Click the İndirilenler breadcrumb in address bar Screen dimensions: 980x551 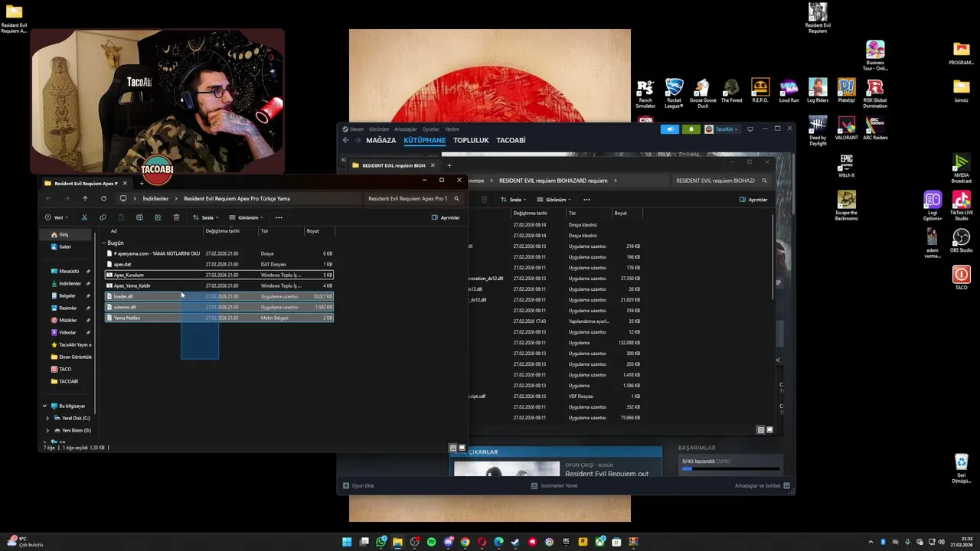point(155,198)
